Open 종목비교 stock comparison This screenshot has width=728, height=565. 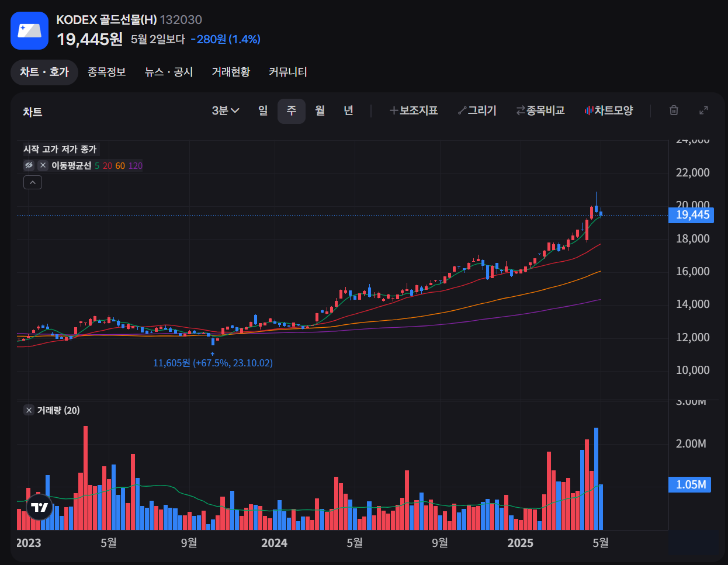[x=540, y=110]
